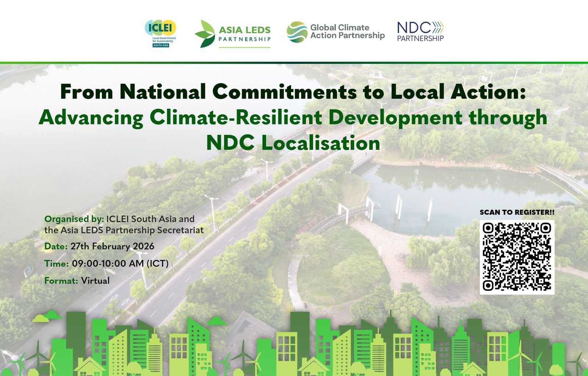Click the 'Time:' label

pyautogui.click(x=56, y=264)
